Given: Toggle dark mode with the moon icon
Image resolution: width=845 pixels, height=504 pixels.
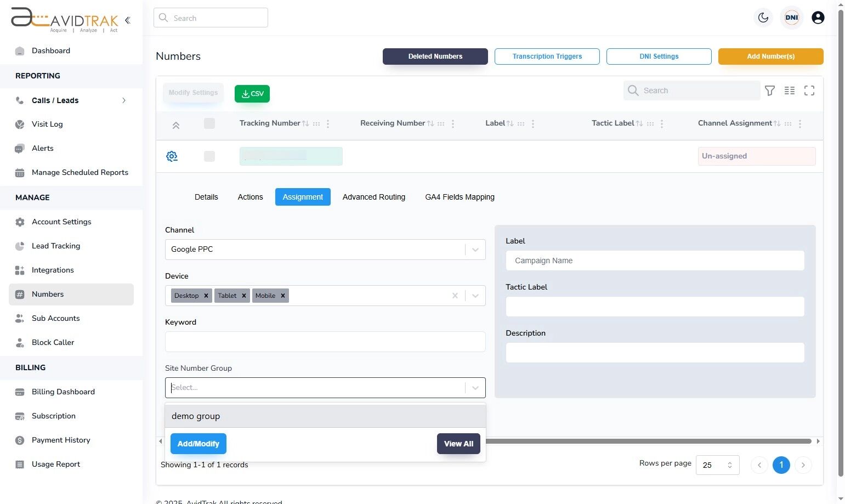Looking at the screenshot, I should pyautogui.click(x=763, y=17).
